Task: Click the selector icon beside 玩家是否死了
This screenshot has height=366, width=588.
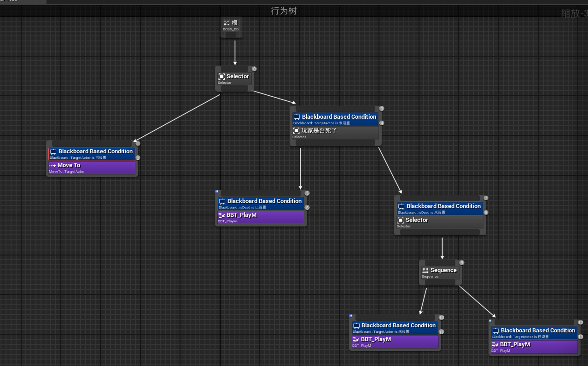Action: 297,131
